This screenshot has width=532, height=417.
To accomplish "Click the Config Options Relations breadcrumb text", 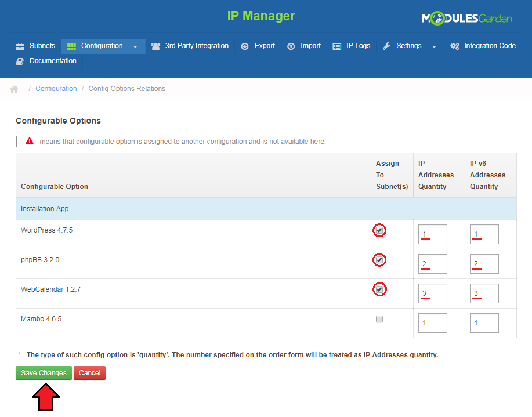I will (x=127, y=89).
